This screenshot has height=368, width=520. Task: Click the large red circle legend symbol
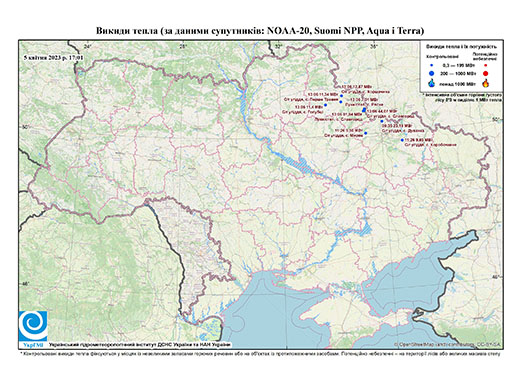485,73
